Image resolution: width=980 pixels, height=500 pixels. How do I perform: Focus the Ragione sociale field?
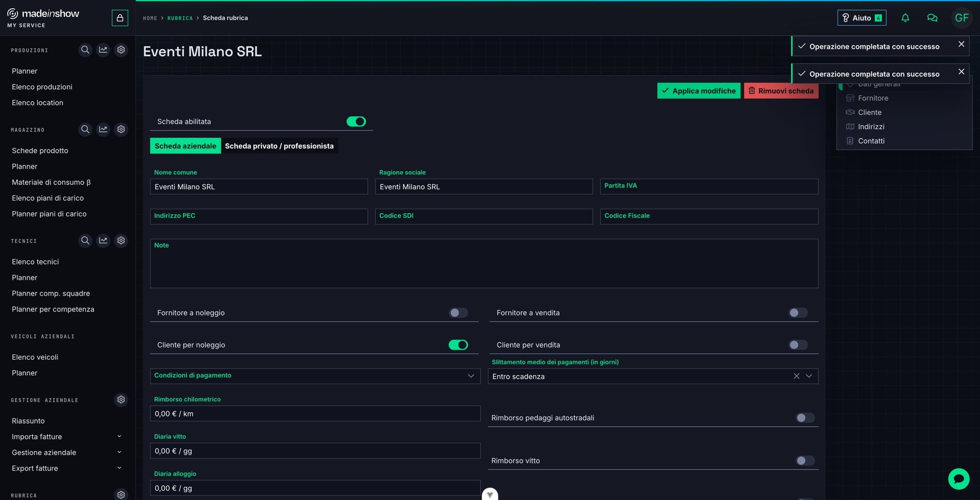pyautogui.click(x=484, y=186)
